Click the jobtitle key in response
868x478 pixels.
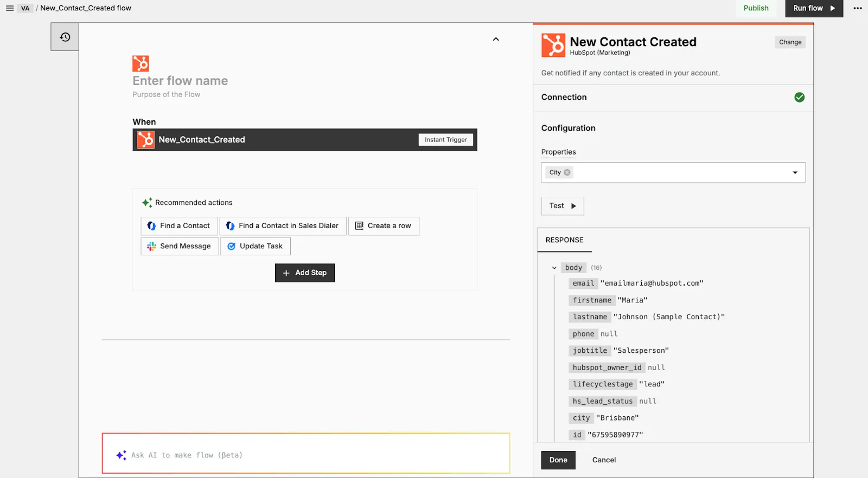click(x=590, y=351)
